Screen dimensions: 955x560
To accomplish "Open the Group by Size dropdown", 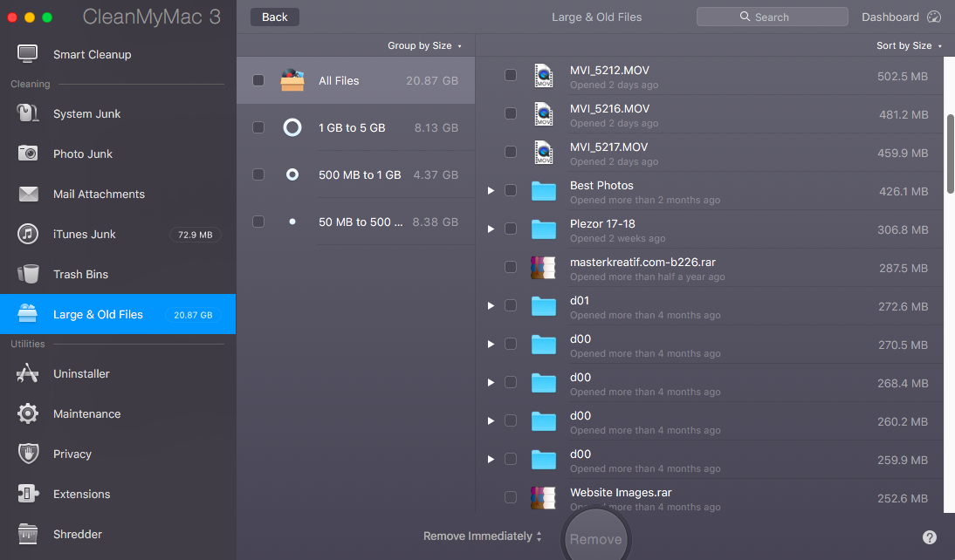I will pos(425,45).
